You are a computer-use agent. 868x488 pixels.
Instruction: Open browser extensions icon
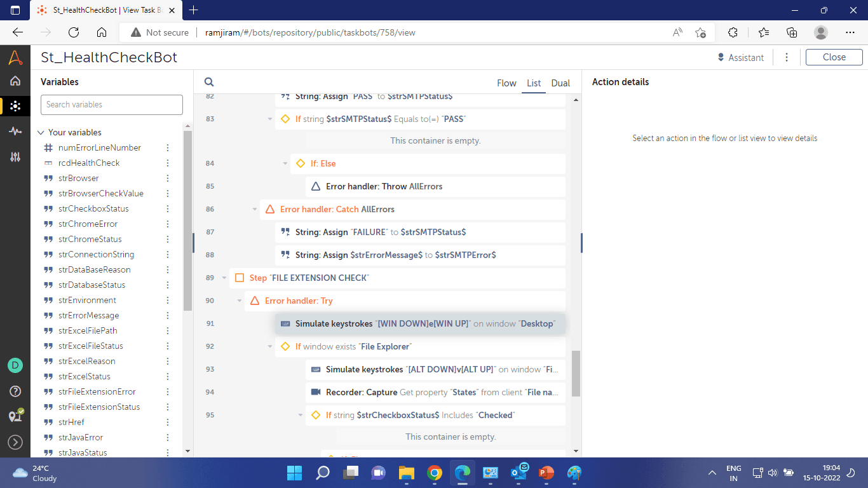click(733, 32)
